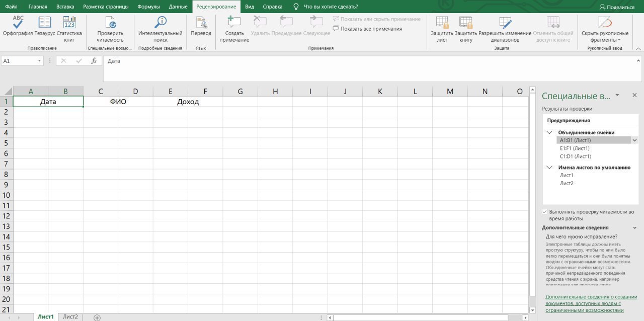Viewport: 644px width, 321px height.
Task: Run Проверить читаемость accessibility check
Action: pos(110,23)
